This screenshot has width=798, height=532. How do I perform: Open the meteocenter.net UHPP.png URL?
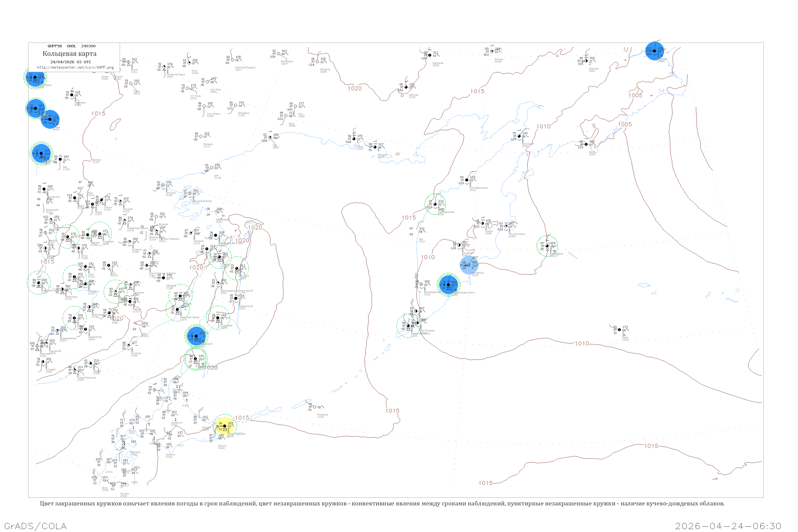tap(75, 67)
